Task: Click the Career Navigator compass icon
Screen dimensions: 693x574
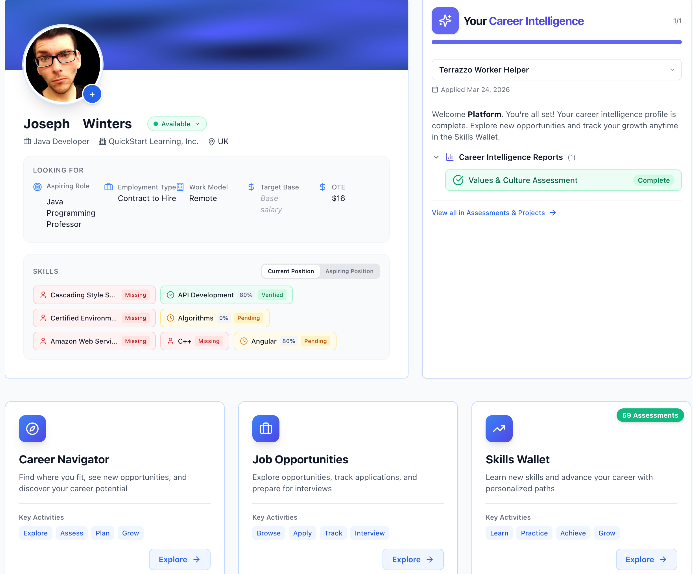Action: (x=32, y=429)
